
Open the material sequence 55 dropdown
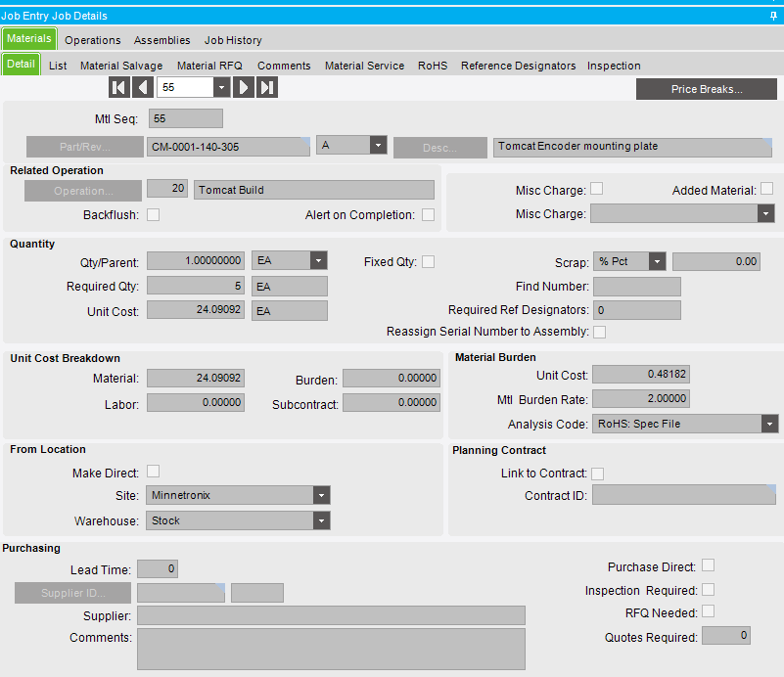click(x=221, y=87)
